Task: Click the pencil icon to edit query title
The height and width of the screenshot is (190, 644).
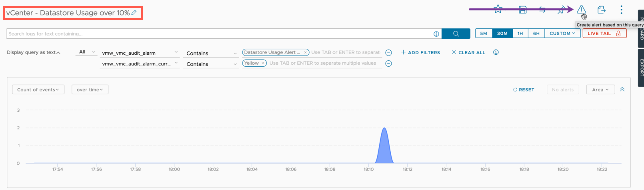Action: (134, 13)
